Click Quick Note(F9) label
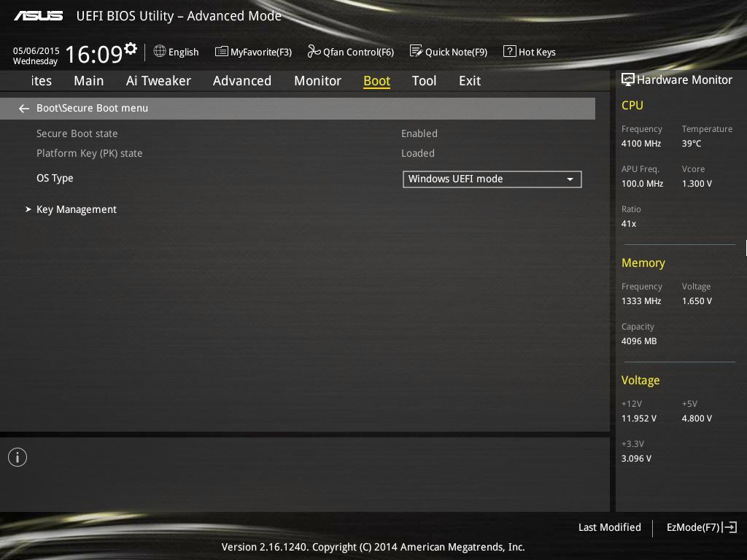The height and width of the screenshot is (560, 747). (456, 52)
